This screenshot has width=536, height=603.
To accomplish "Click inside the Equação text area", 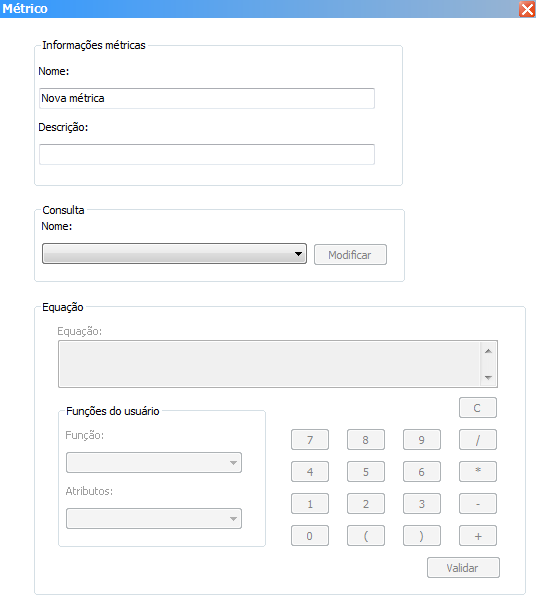I will coord(269,364).
